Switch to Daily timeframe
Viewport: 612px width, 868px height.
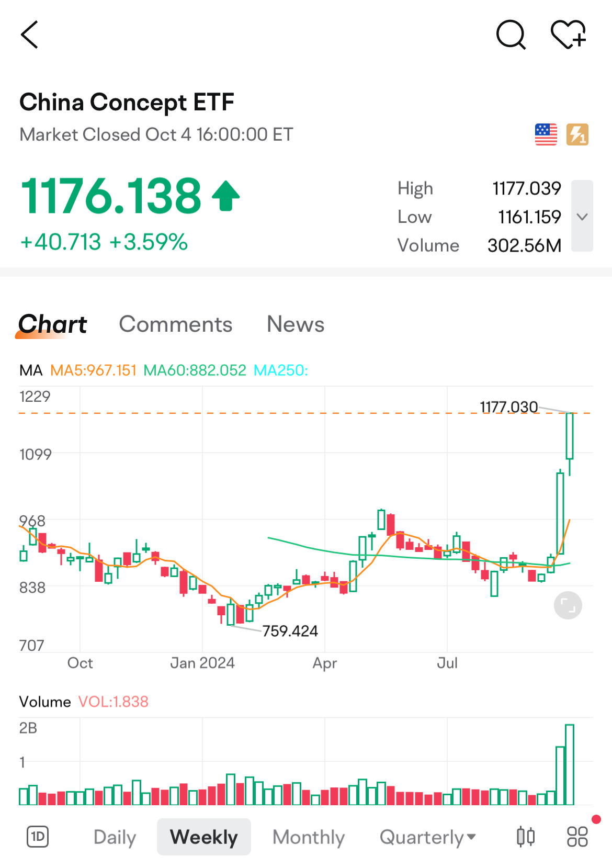tap(115, 837)
